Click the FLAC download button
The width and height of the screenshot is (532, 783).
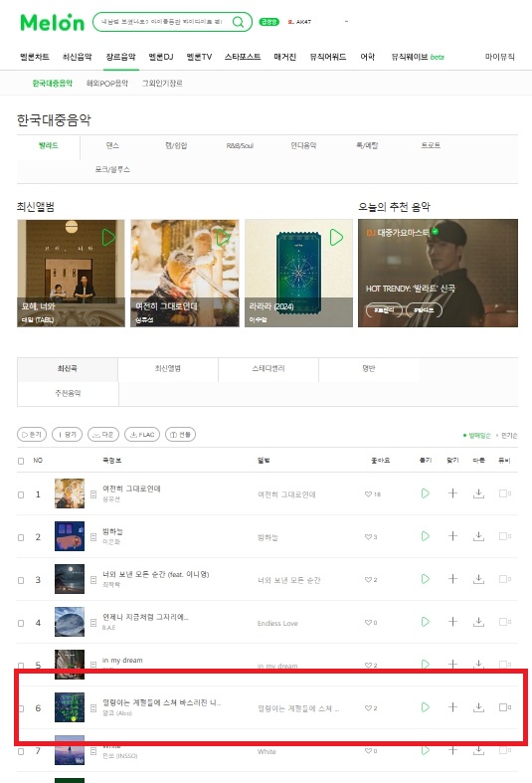(142, 435)
